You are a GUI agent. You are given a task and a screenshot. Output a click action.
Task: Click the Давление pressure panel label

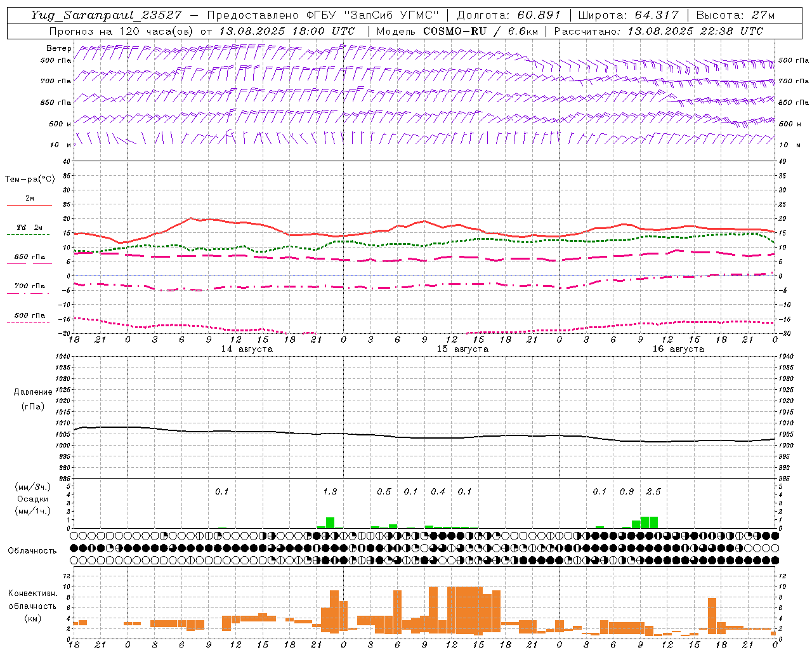point(32,392)
